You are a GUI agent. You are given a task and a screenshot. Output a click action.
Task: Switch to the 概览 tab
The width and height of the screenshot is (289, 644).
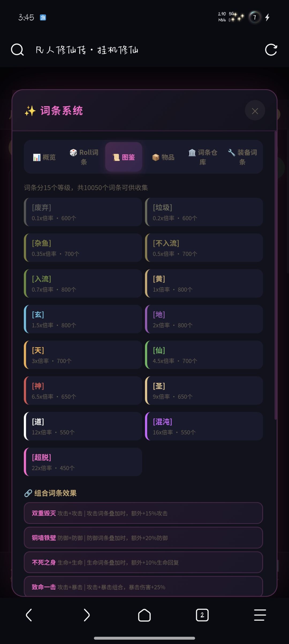coord(44,157)
